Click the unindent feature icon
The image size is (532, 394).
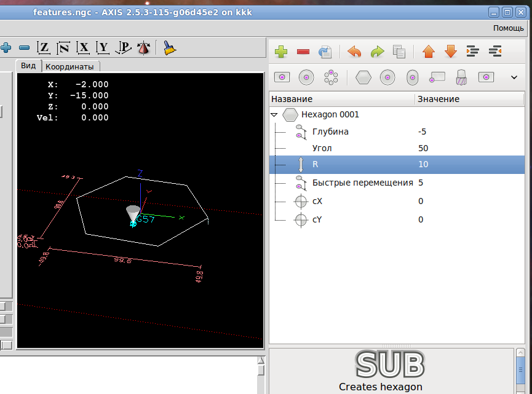point(495,52)
